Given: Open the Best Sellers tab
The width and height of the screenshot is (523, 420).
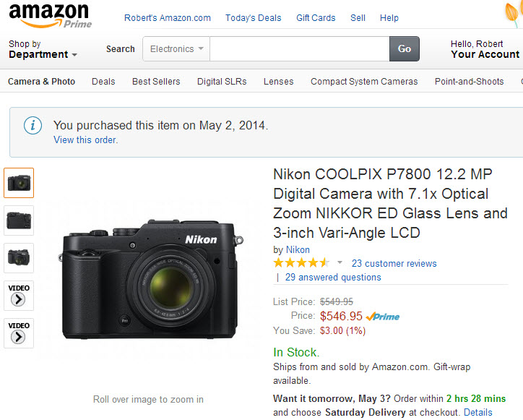Looking at the screenshot, I should [x=156, y=82].
